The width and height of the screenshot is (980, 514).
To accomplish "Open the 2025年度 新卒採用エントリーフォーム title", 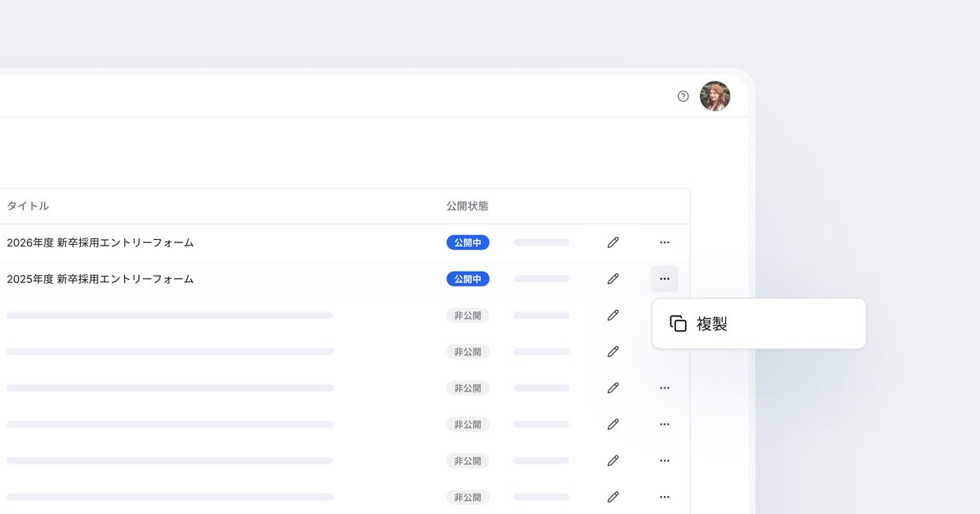I will coord(100,279).
